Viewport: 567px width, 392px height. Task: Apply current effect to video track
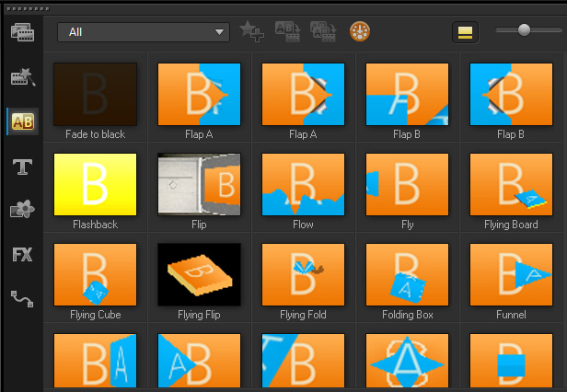[x=286, y=32]
